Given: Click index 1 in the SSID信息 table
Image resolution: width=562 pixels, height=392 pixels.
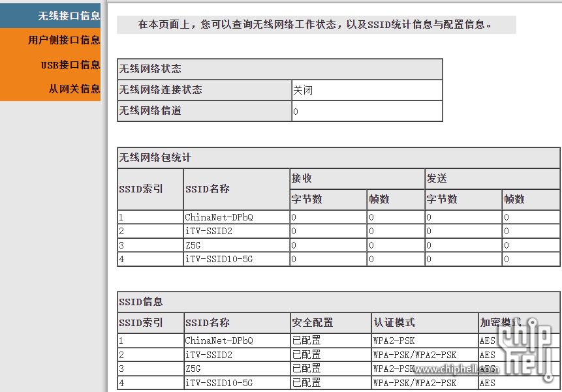Looking at the screenshot, I should click(x=121, y=340).
